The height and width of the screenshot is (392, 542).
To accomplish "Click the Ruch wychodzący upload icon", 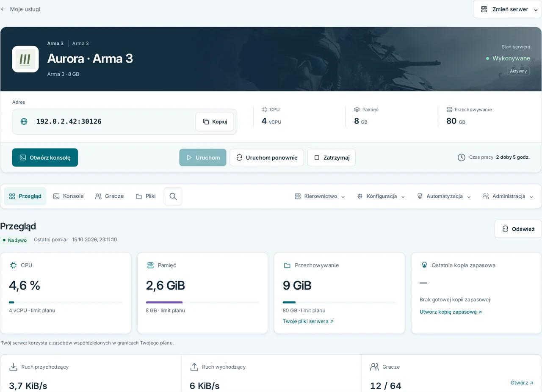I will point(194,367).
